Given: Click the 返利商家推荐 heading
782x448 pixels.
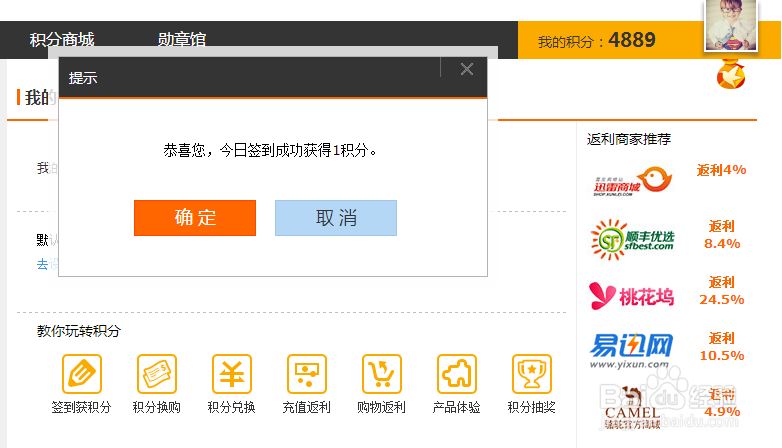Looking at the screenshot, I should (629, 139).
